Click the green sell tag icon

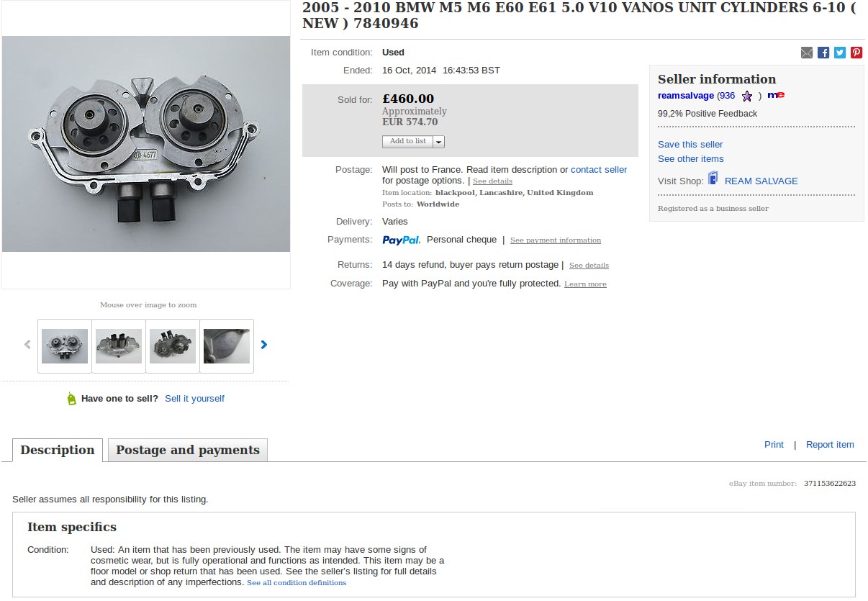(x=71, y=399)
